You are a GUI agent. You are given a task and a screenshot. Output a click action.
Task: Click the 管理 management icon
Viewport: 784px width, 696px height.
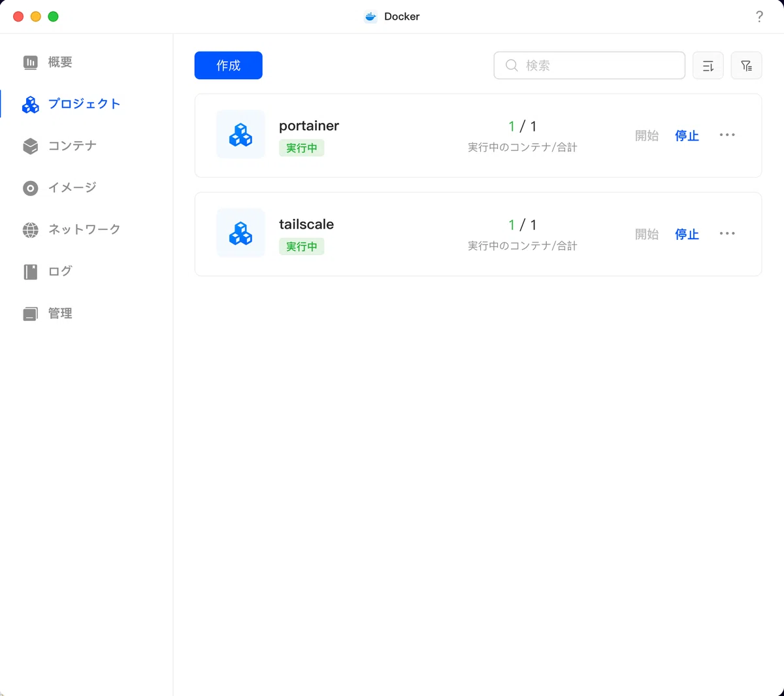pos(31,314)
